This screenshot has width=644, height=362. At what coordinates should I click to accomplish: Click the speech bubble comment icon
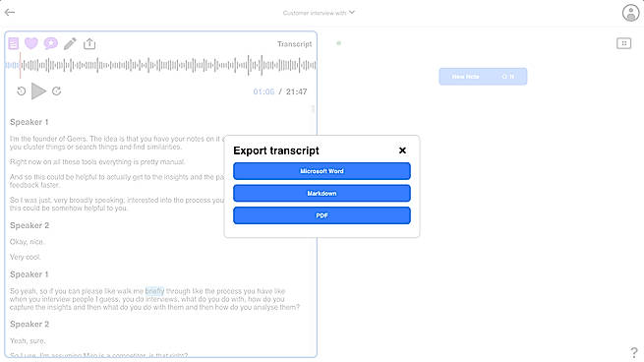(x=51, y=43)
